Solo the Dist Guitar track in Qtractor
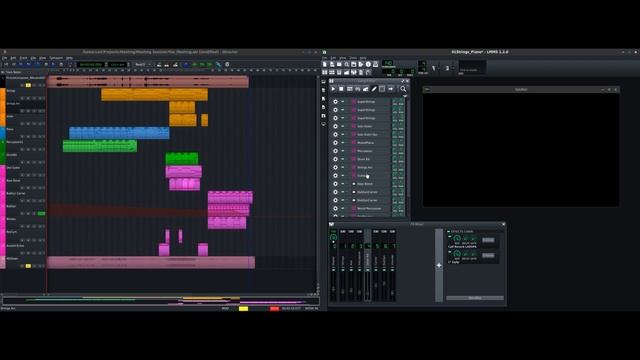The image size is (640, 360). click(34, 175)
